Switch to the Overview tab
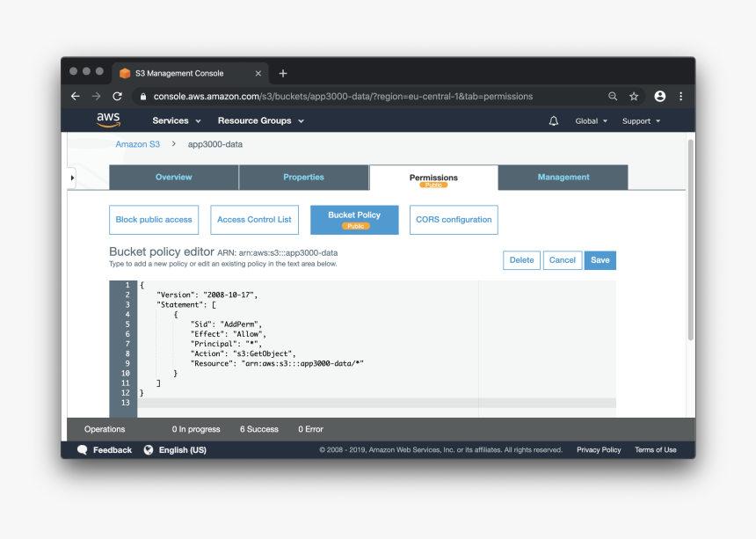 [174, 178]
